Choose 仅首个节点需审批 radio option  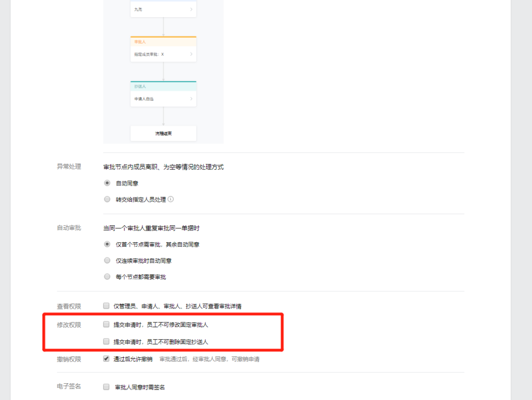(107, 244)
